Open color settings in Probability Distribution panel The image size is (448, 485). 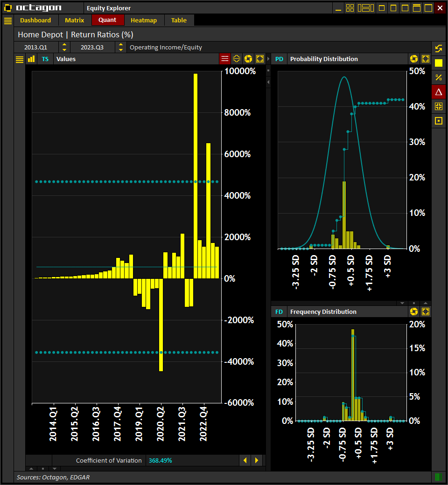pos(414,59)
